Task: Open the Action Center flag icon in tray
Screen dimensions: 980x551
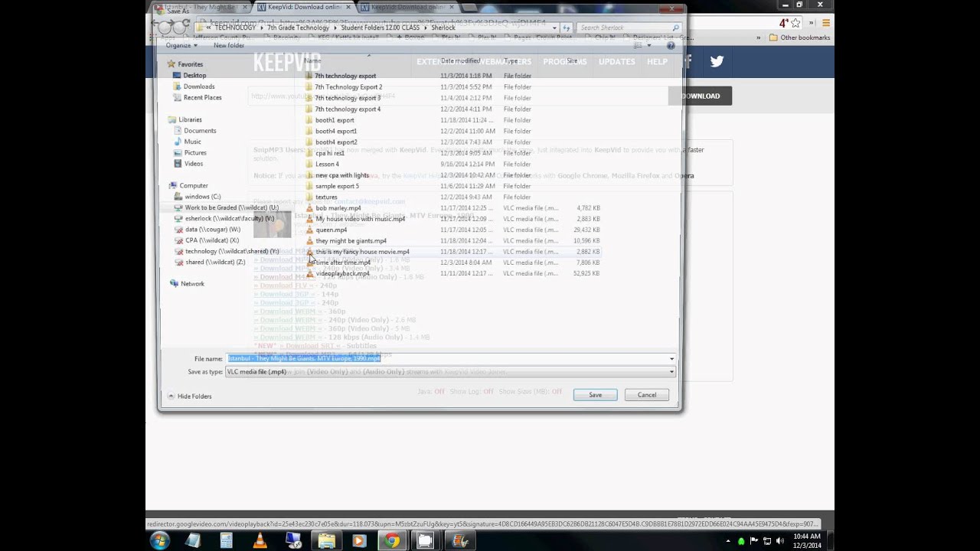Action: coord(754,542)
